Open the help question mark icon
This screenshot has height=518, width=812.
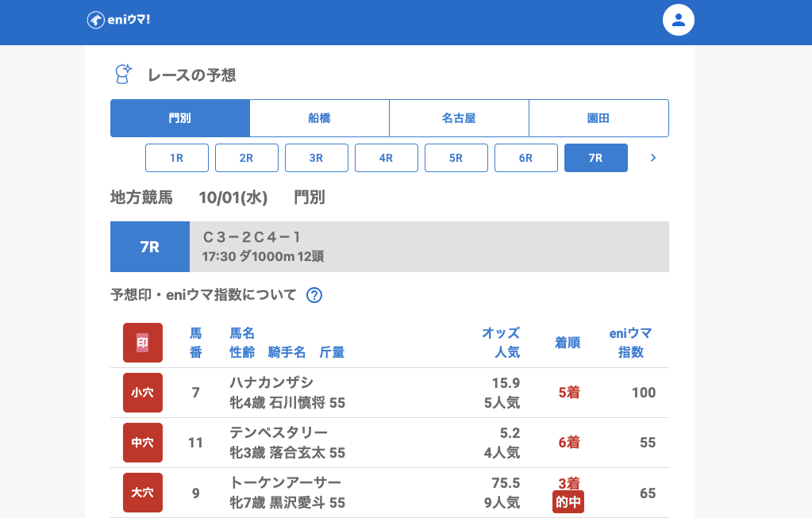[314, 295]
